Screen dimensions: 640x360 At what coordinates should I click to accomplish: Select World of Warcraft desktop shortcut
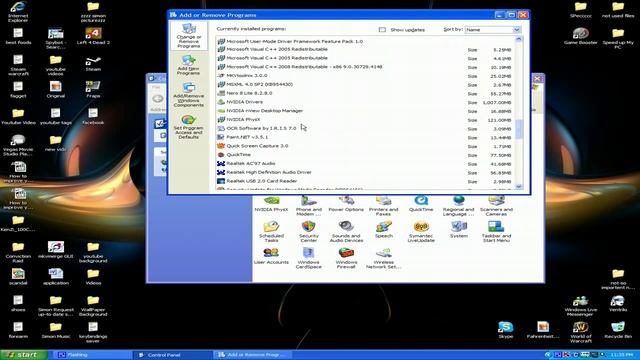[580, 332]
